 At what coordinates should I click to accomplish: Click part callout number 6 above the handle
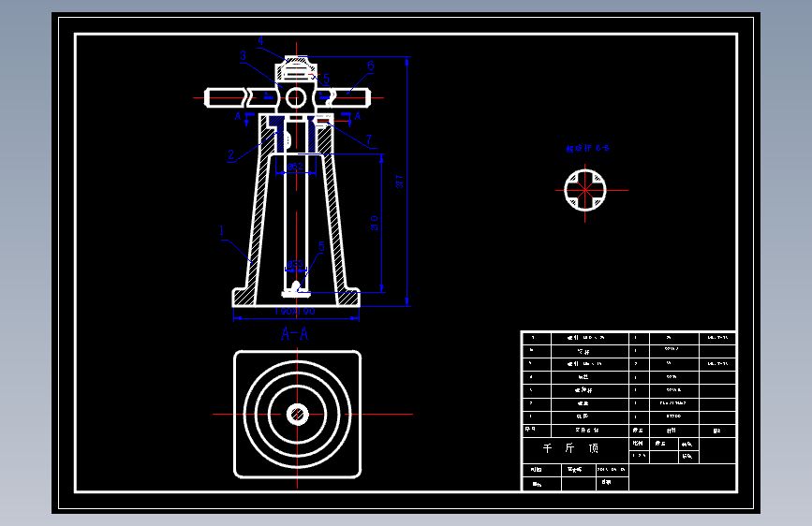[x=371, y=66]
